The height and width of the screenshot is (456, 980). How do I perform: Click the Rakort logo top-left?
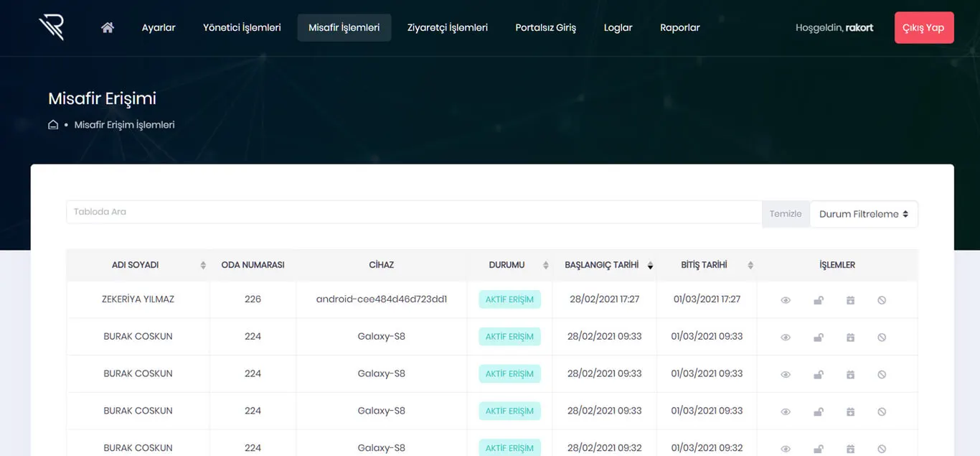pos(50,27)
